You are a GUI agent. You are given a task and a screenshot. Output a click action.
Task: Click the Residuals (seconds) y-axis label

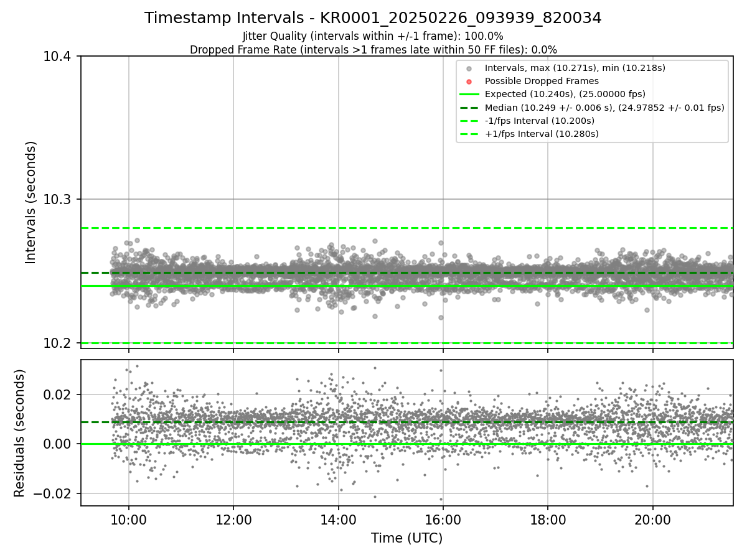[x=19, y=433]
